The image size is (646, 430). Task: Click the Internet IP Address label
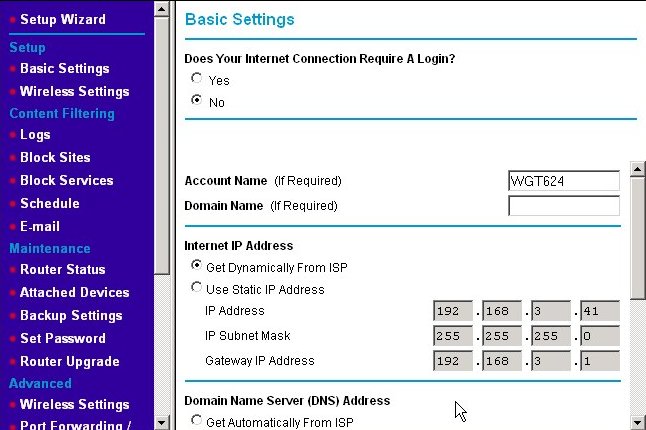click(x=239, y=246)
